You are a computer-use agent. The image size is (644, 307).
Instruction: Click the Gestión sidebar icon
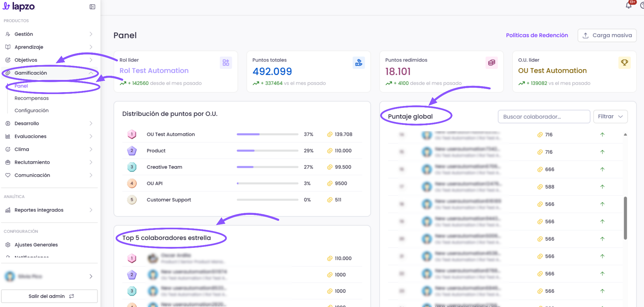coord(8,34)
